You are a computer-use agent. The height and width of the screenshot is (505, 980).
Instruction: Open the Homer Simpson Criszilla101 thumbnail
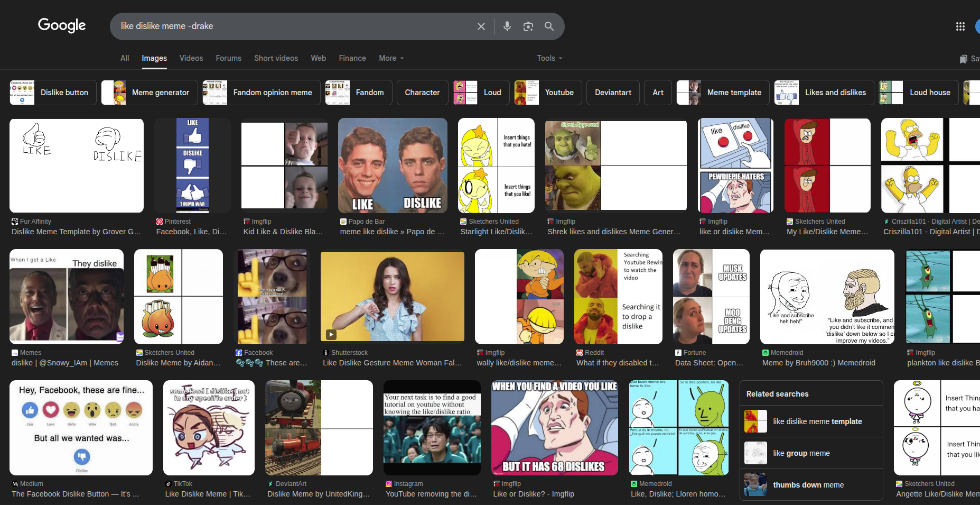930,166
